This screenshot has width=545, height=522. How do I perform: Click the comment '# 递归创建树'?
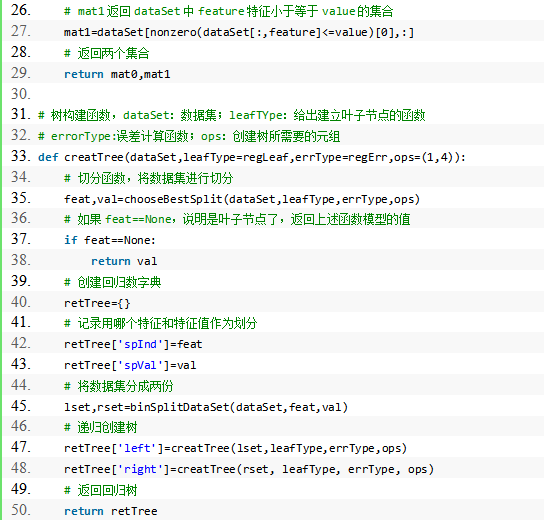click(x=100, y=427)
